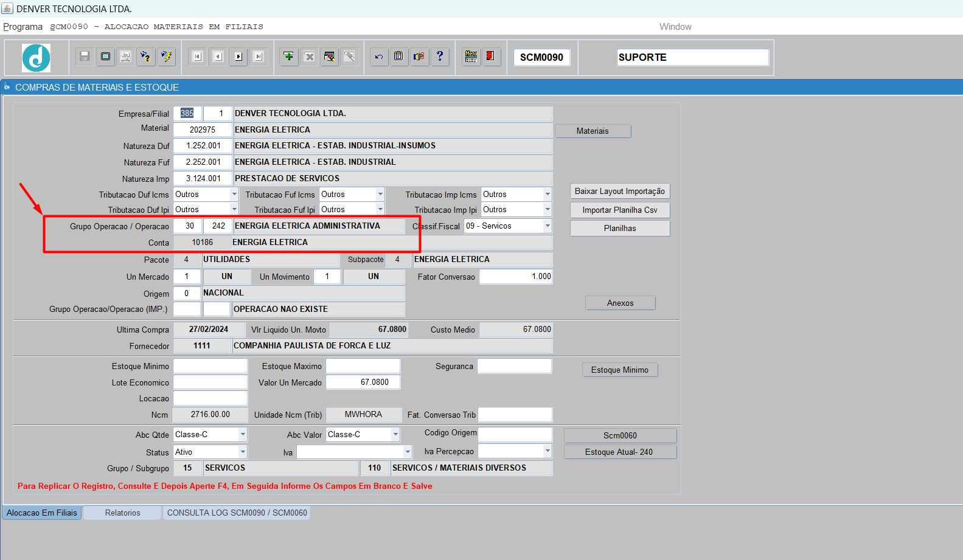Go to last record
The image size is (963, 560).
click(259, 57)
